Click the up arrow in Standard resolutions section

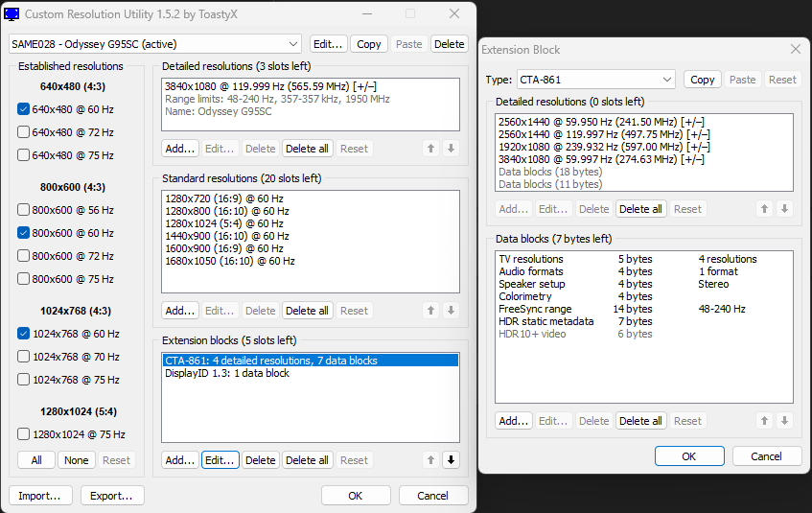[x=430, y=311]
